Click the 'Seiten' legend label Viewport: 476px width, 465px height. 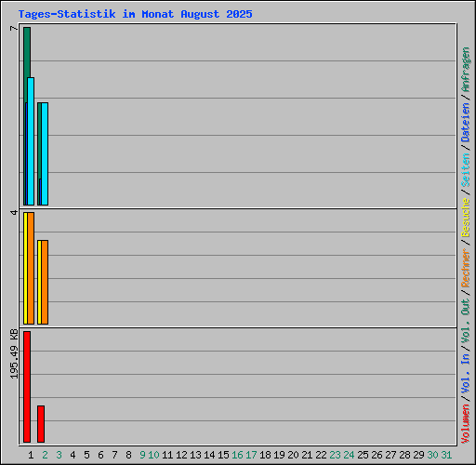point(466,170)
